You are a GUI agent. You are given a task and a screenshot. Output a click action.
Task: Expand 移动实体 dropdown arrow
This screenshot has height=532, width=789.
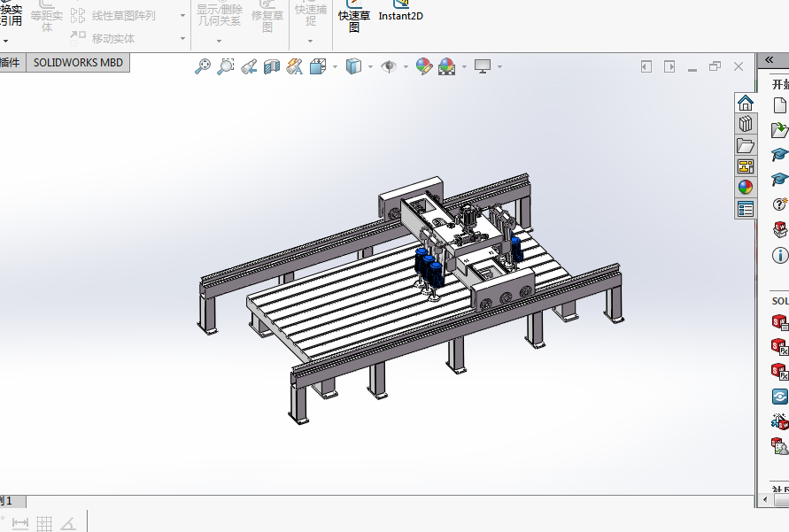(x=182, y=38)
